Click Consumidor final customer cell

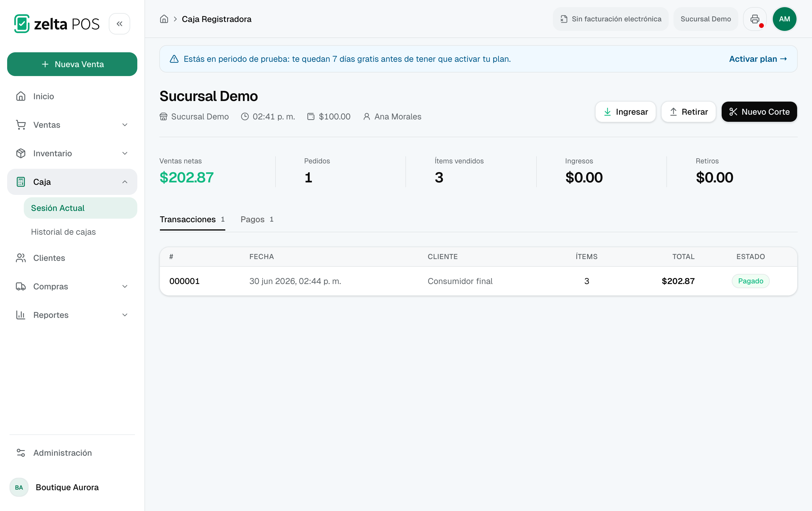pyautogui.click(x=460, y=281)
